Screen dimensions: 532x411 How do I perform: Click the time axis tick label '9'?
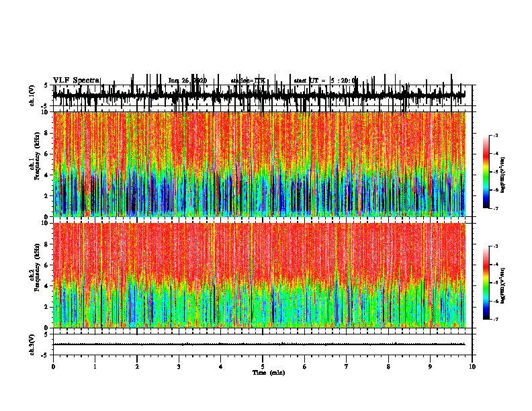click(430, 367)
